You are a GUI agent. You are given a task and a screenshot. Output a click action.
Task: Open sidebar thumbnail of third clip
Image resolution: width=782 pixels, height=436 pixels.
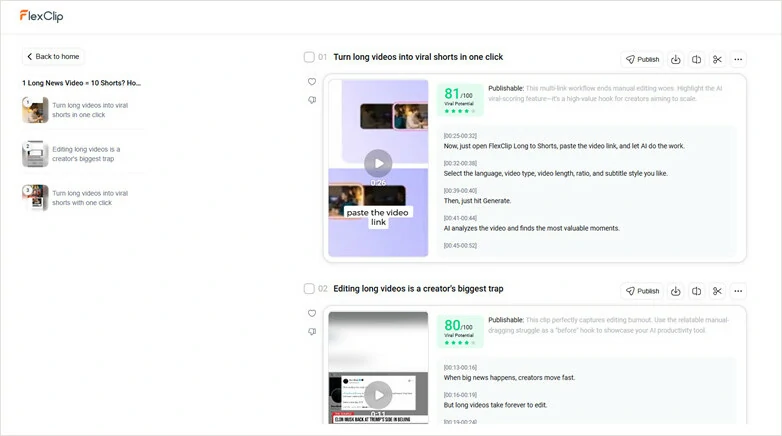coord(35,198)
